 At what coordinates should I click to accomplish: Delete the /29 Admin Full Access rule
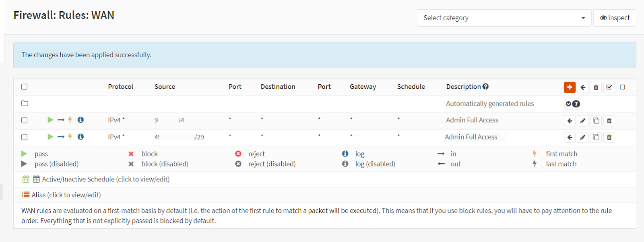tap(609, 138)
